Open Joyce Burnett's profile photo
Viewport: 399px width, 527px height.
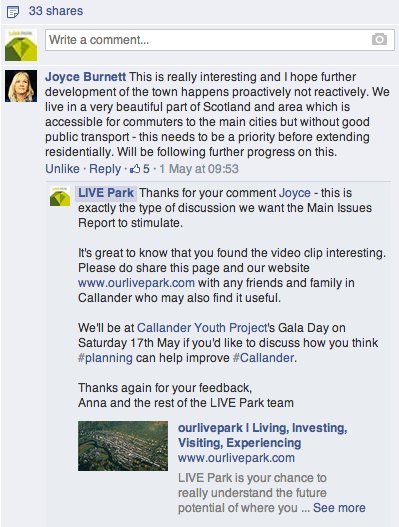coord(21,86)
